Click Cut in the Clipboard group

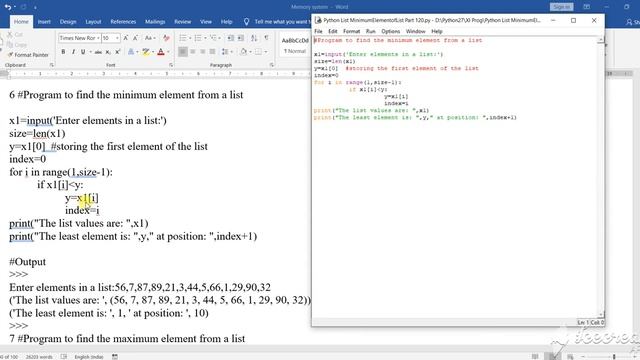[x=16, y=35]
